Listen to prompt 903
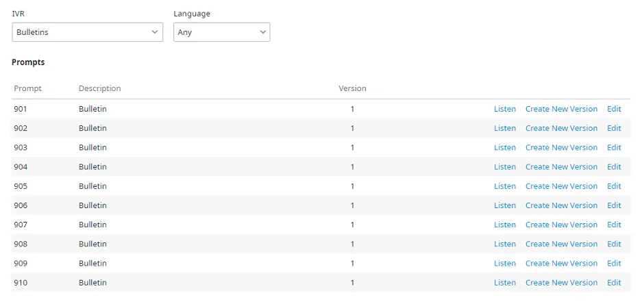 point(505,147)
